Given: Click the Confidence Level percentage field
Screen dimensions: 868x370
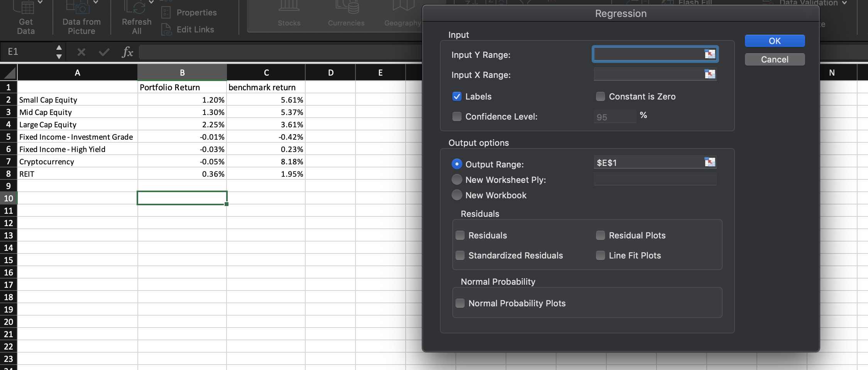Looking at the screenshot, I should coord(614,117).
